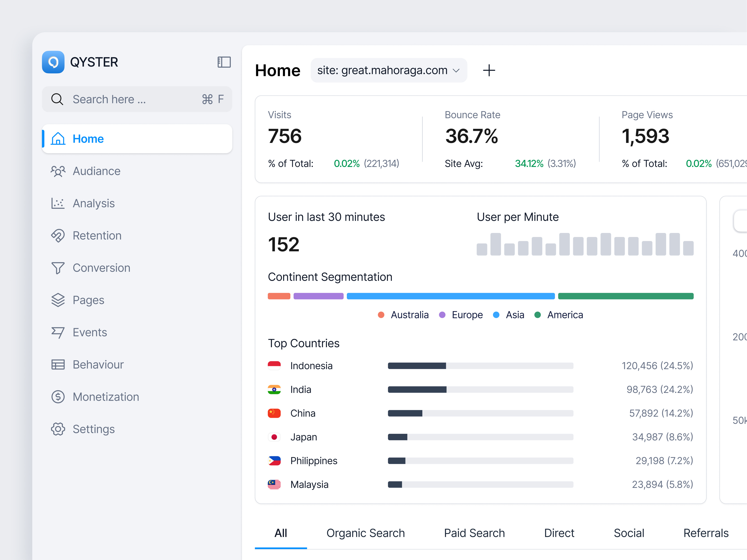This screenshot has height=560, width=747.
Task: Select the Pages icon in the sidebar
Action: click(x=58, y=300)
